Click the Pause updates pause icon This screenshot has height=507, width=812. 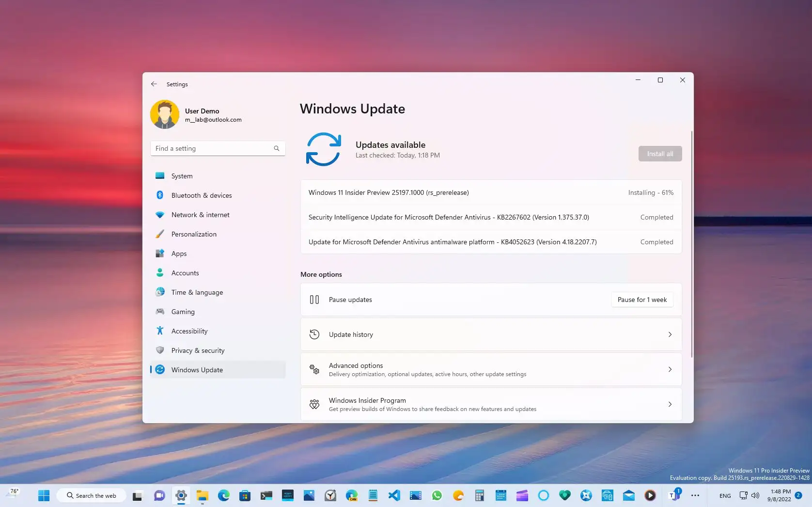pyautogui.click(x=314, y=299)
